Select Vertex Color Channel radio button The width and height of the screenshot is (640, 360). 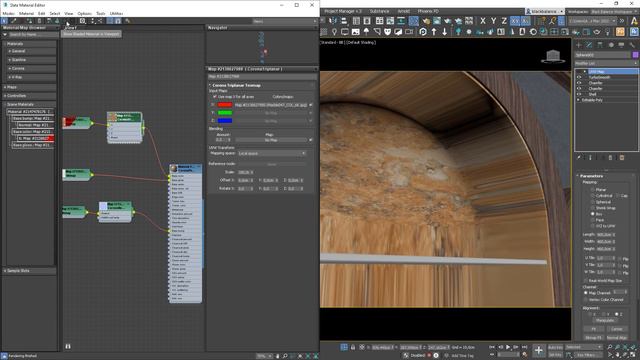pos(586,300)
